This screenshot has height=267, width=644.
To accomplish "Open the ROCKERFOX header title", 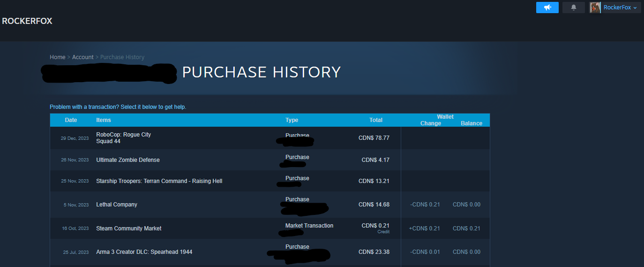I will coord(27,21).
